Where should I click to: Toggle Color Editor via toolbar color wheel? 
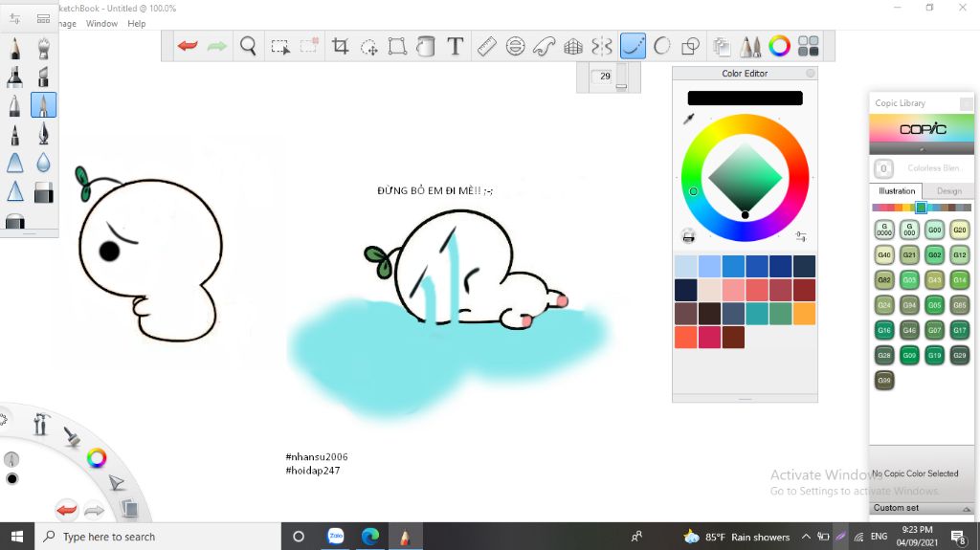coord(779,46)
